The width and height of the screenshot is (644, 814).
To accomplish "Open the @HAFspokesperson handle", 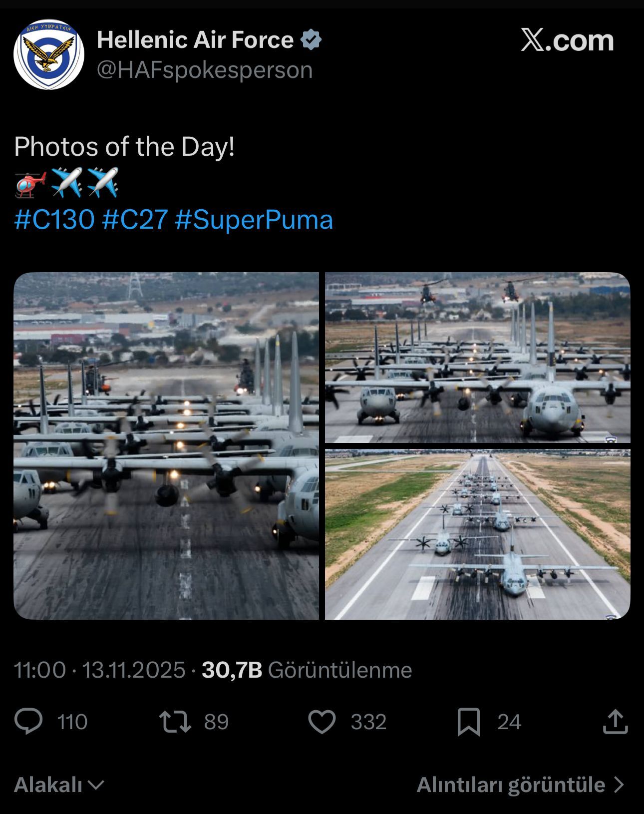I will tap(205, 70).
